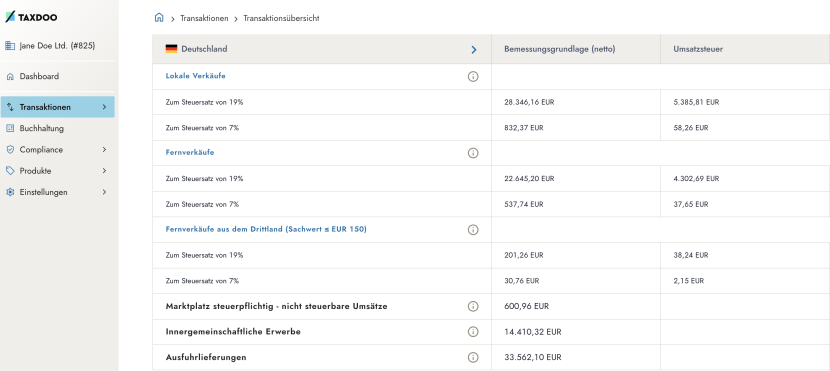830x371 pixels.
Task: Click the Taxdoo logo
Action: point(31,17)
